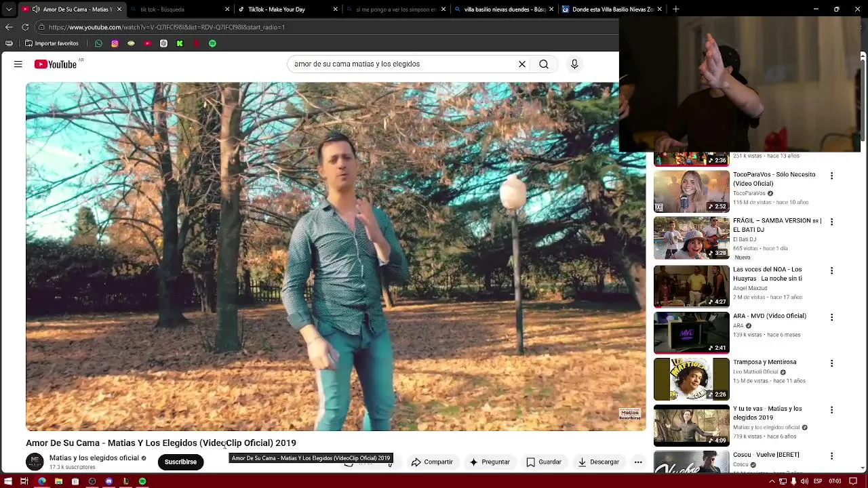Click the Preguntar button
The width and height of the screenshot is (868, 488).
pyautogui.click(x=490, y=462)
